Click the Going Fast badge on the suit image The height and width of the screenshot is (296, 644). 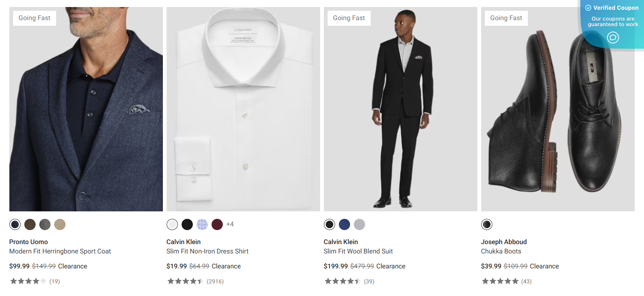pos(349,18)
